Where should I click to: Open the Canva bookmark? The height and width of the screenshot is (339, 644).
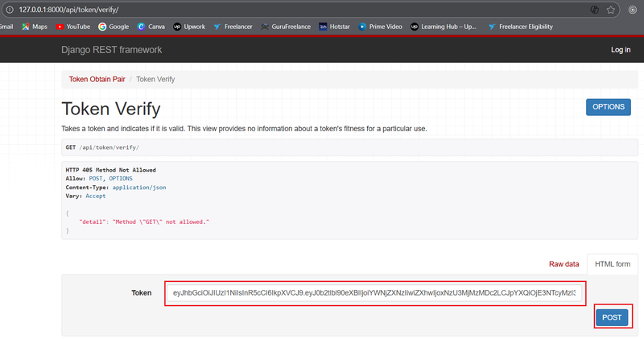[151, 27]
